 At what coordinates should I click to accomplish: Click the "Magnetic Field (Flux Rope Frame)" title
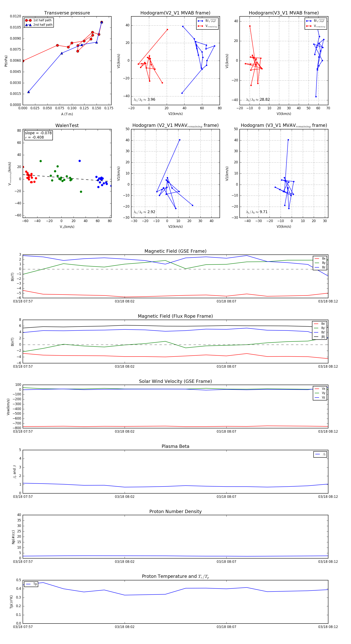pos(175,316)
